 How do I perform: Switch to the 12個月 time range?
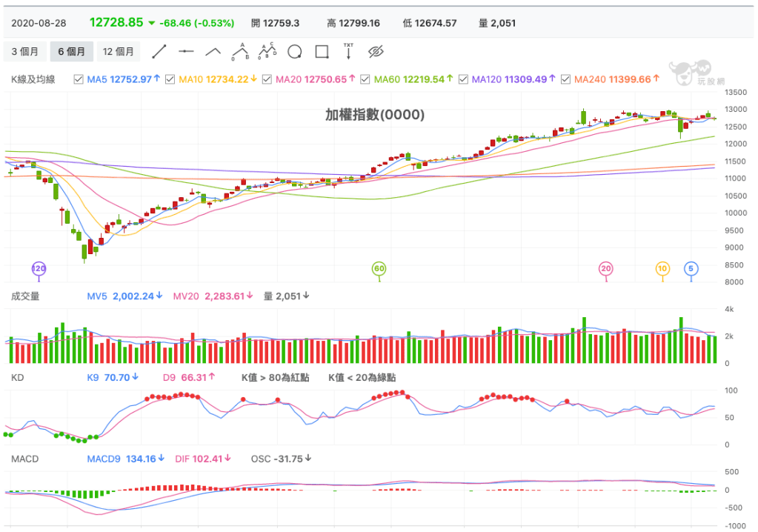click(x=119, y=52)
